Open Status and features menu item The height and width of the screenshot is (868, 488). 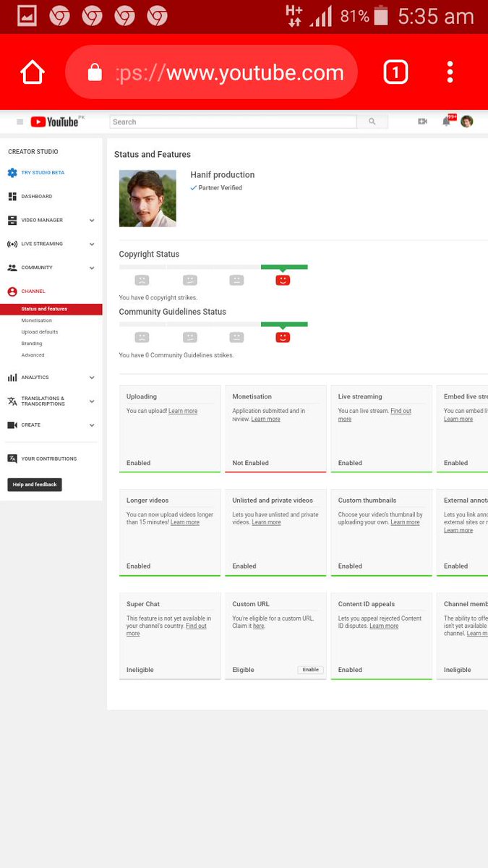(51, 309)
